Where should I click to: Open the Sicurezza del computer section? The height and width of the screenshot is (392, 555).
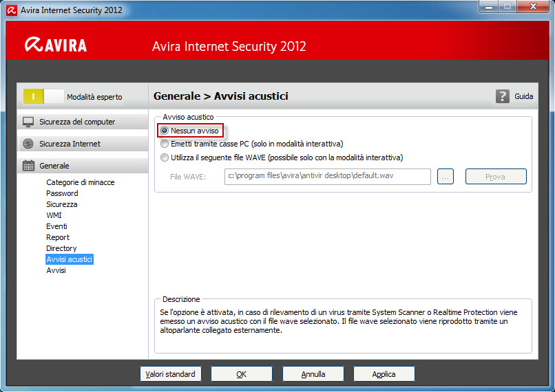tap(83, 122)
